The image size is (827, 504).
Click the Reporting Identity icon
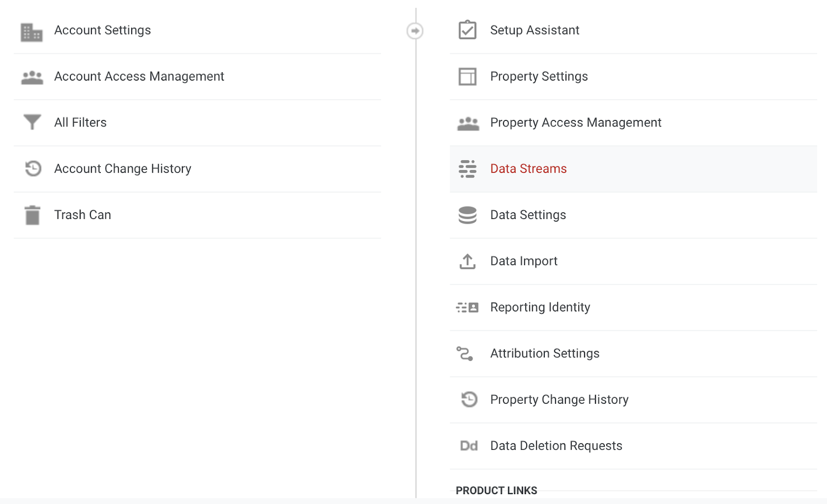click(x=467, y=308)
